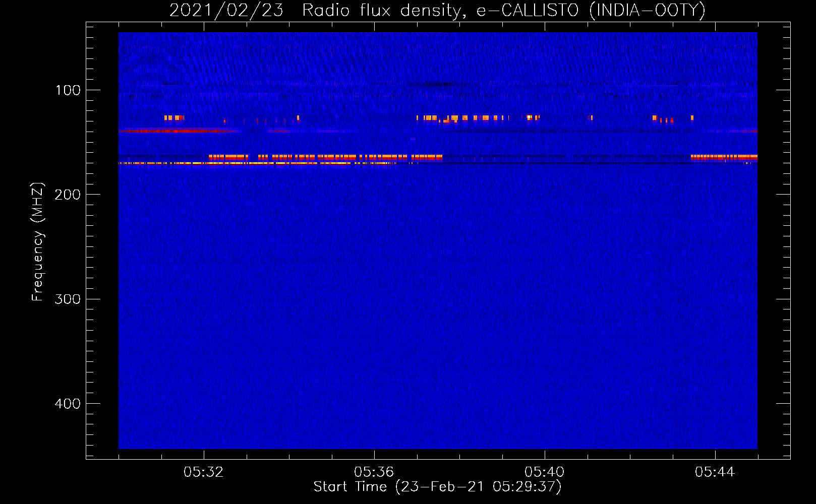Click the 300 MHz frequency tick label
Viewport: 816px width, 504px height.
coord(68,299)
